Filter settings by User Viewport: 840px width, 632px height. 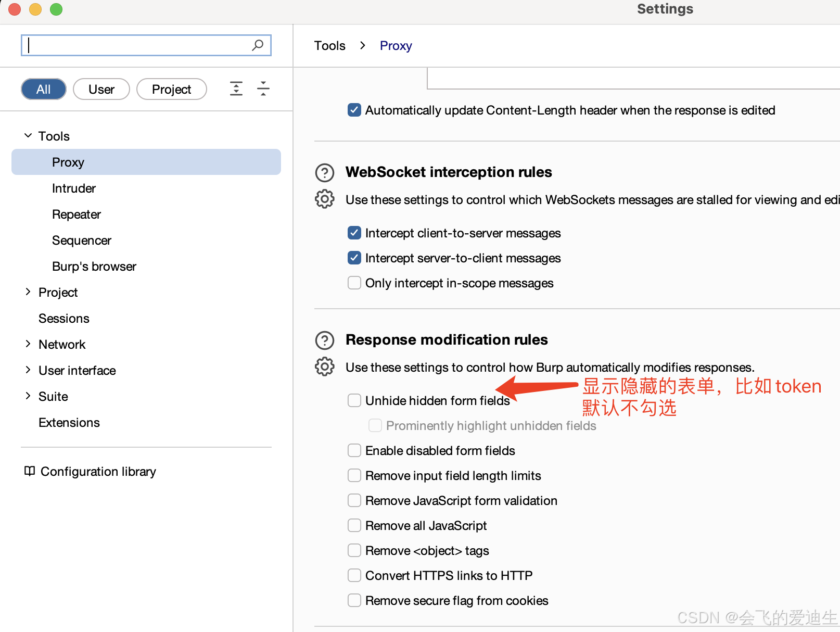[101, 89]
